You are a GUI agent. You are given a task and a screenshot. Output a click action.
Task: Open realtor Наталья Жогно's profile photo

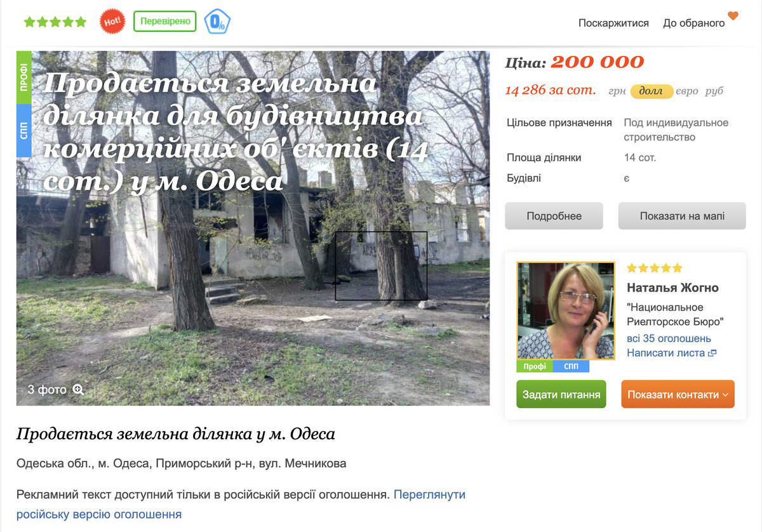tap(566, 311)
